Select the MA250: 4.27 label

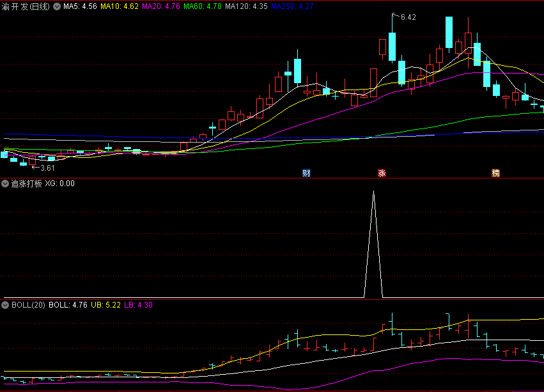tap(292, 6)
